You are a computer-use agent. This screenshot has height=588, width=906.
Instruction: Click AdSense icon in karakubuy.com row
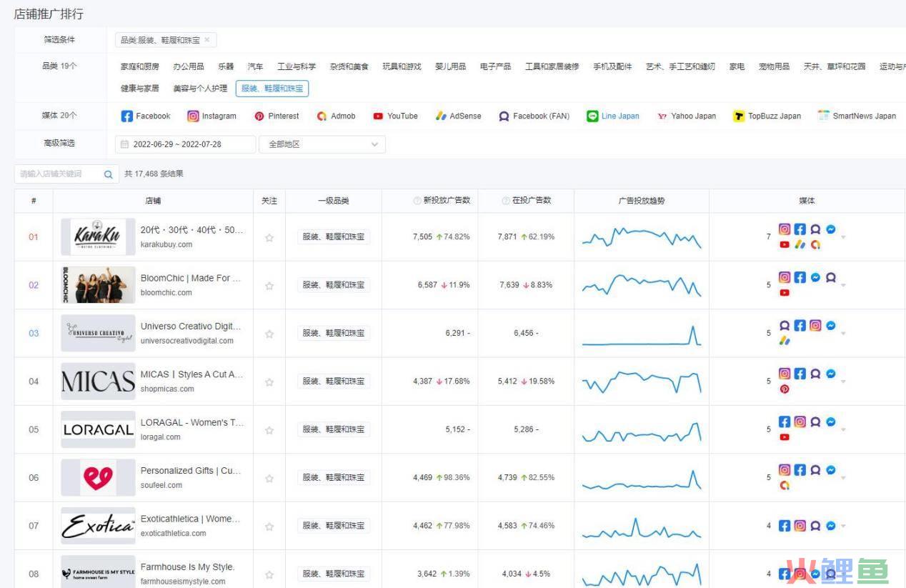coord(800,244)
